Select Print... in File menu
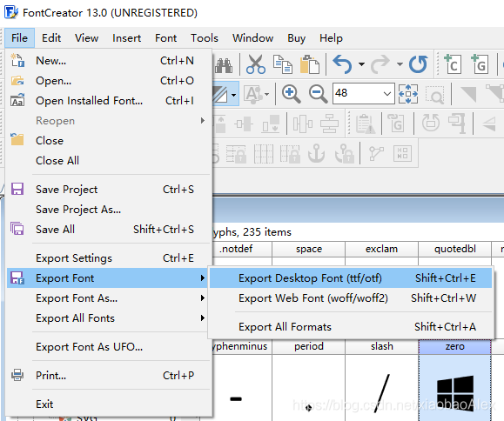504x421 pixels. point(108,375)
